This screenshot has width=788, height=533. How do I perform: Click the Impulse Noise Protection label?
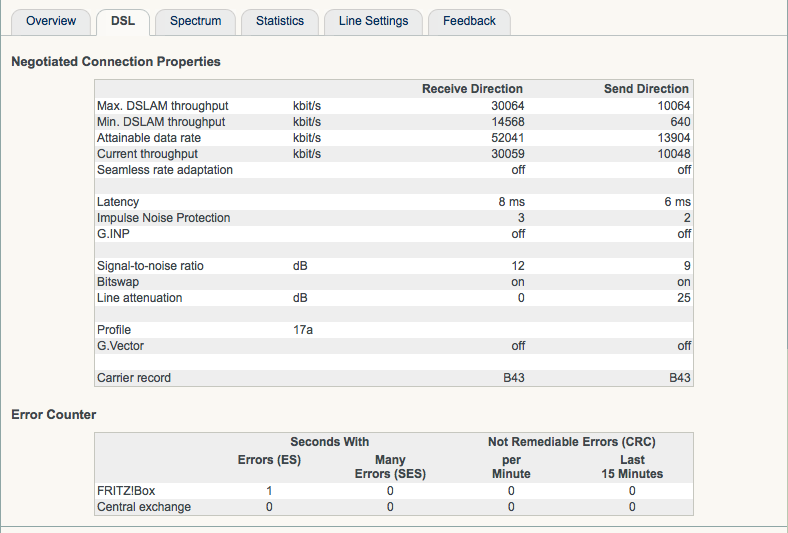(x=163, y=218)
